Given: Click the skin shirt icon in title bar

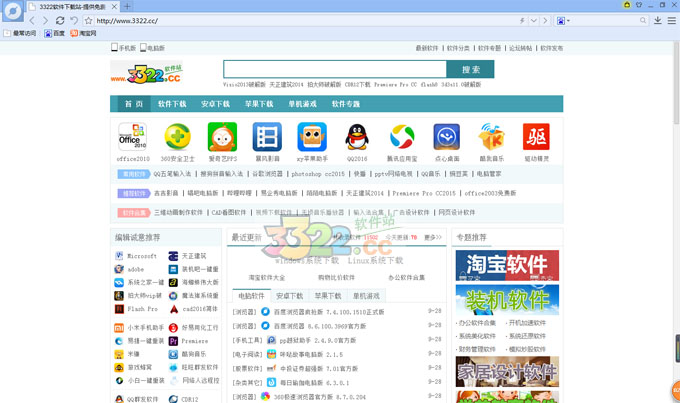Looking at the screenshot, I should [x=639, y=5].
